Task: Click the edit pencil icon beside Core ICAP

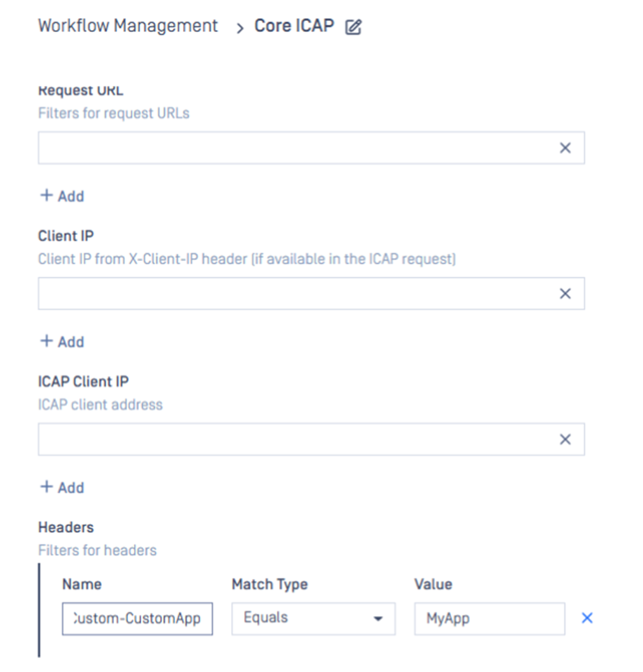Action: 354,27
